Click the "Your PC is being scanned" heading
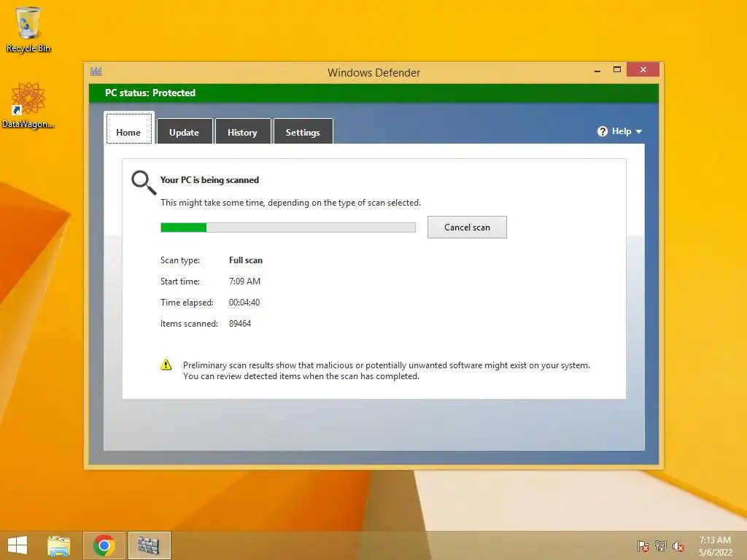This screenshot has height=560, width=747. [209, 180]
